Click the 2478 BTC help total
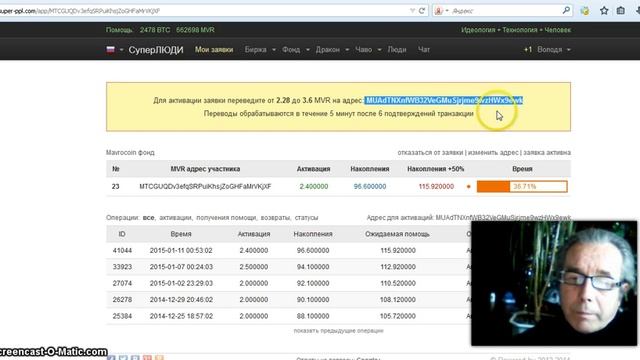This screenshot has height=360, width=640. [x=155, y=30]
